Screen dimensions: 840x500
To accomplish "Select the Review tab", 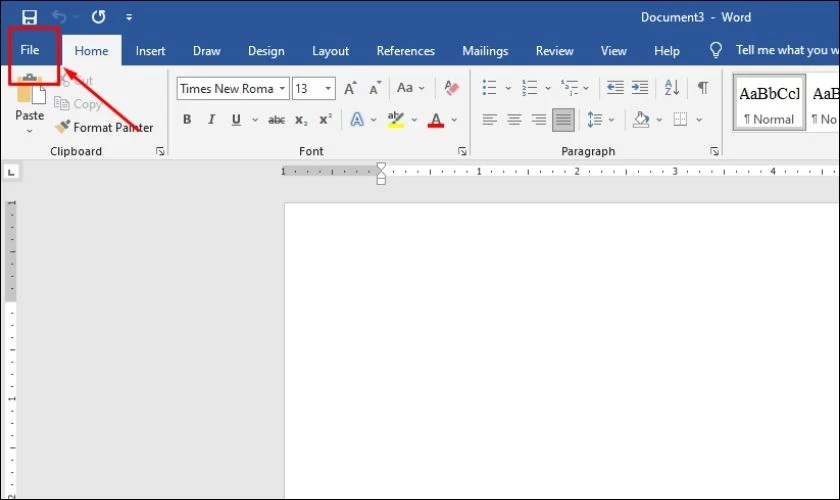I will tap(554, 51).
